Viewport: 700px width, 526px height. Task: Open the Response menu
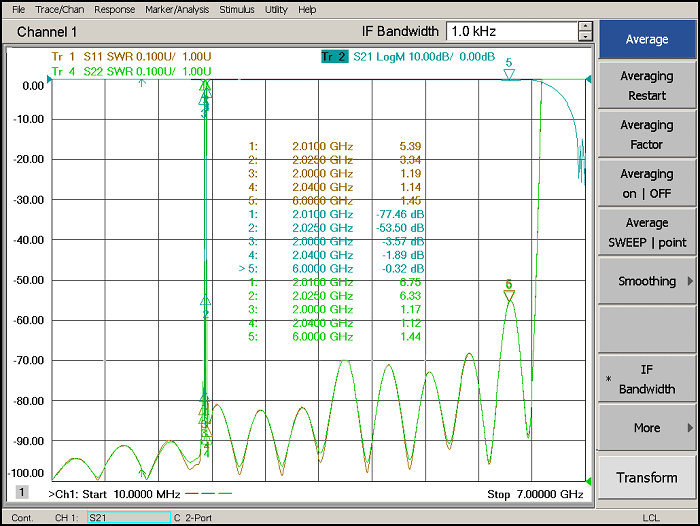pyautogui.click(x=114, y=9)
